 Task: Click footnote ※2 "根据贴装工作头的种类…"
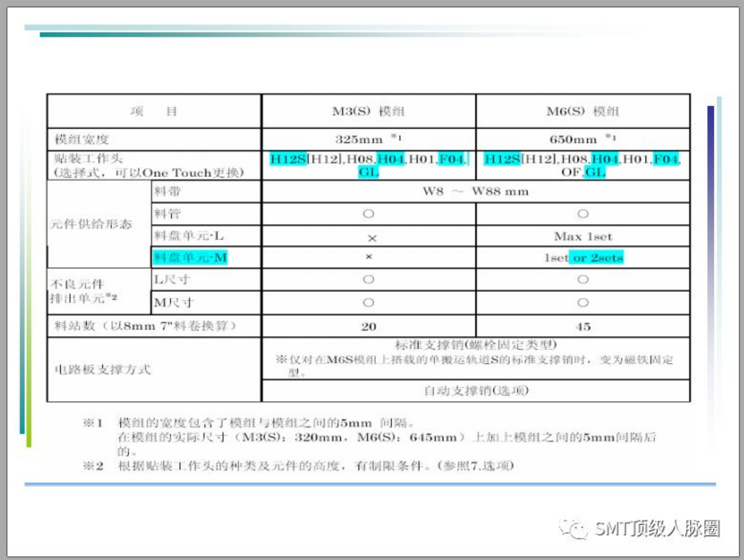click(315, 466)
